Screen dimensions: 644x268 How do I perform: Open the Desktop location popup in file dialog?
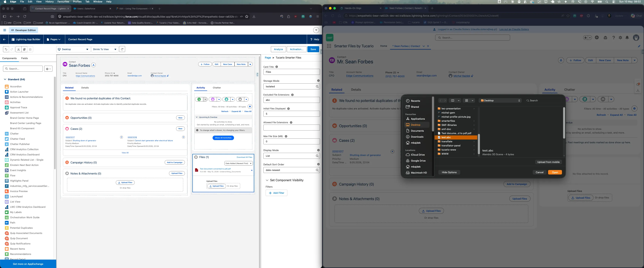(500, 101)
